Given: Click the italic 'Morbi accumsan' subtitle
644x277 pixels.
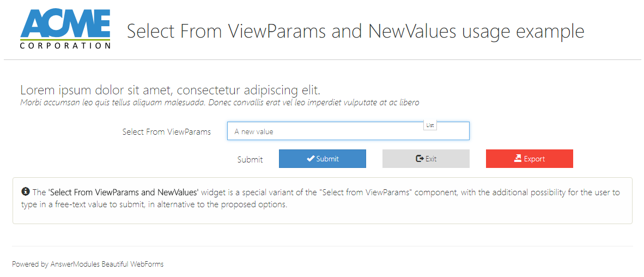Looking at the screenshot, I should (x=219, y=103).
